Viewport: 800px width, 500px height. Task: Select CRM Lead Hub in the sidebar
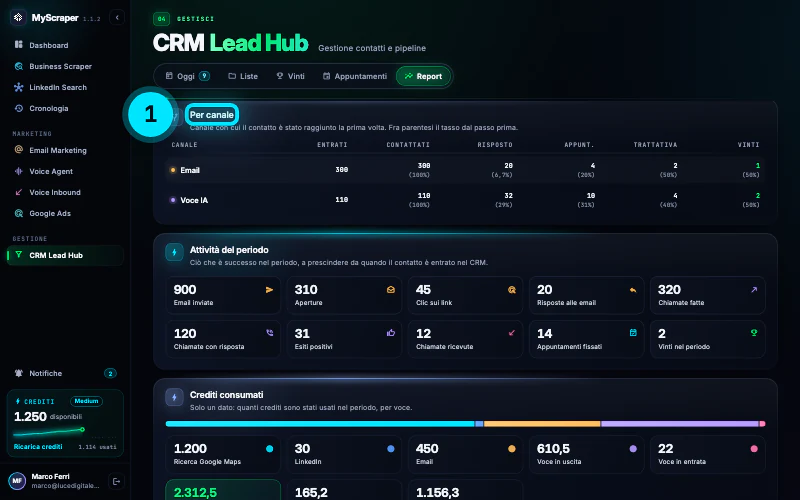click(x=65, y=255)
